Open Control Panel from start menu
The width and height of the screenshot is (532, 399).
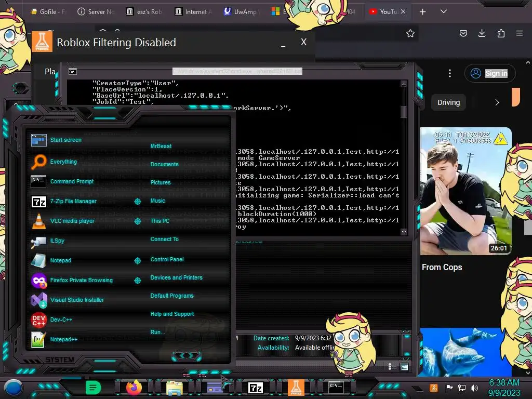click(167, 259)
